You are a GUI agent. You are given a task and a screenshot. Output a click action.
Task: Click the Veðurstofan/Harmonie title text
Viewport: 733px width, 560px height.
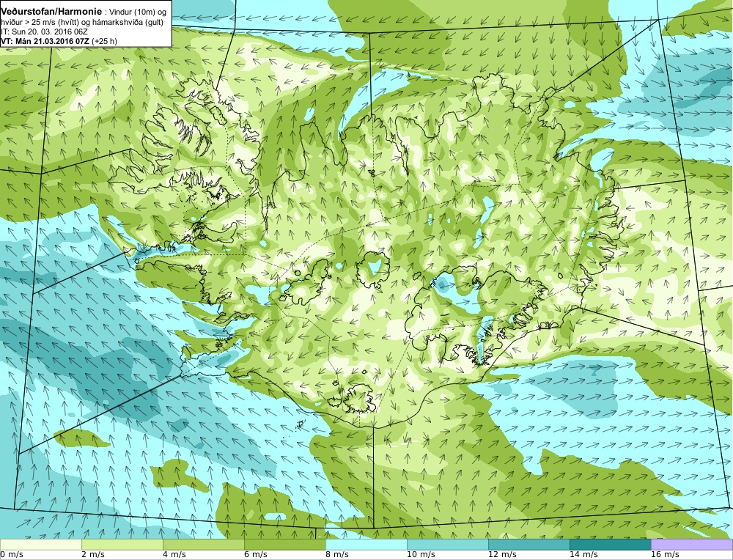tap(51, 12)
